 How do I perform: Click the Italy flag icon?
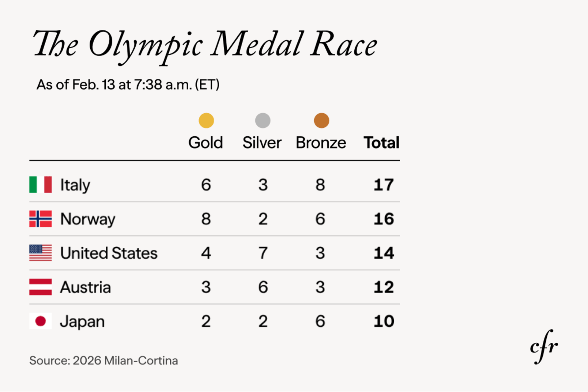(40, 185)
